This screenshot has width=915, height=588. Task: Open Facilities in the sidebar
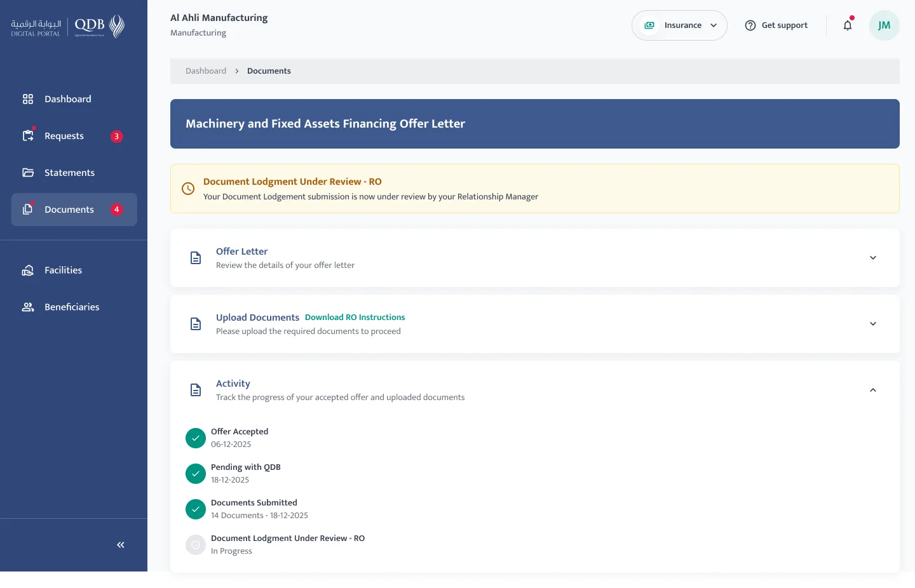(x=74, y=271)
